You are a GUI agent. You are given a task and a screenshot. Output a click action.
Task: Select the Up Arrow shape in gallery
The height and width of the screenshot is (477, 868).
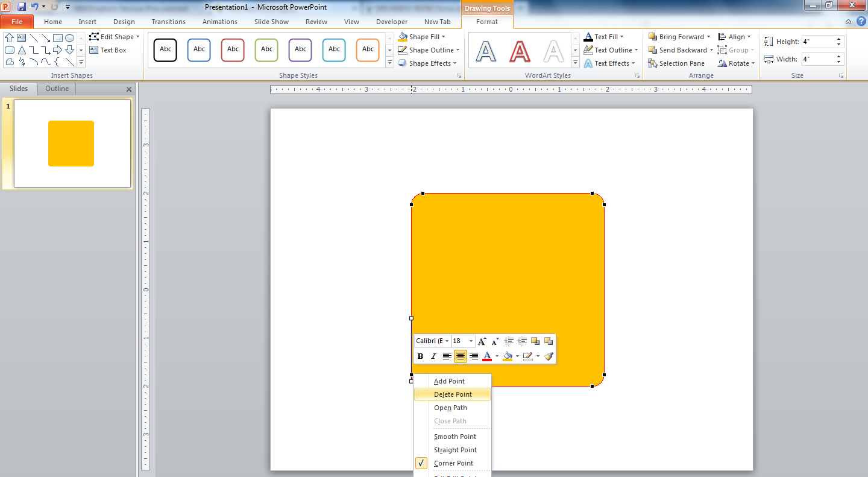click(x=10, y=37)
